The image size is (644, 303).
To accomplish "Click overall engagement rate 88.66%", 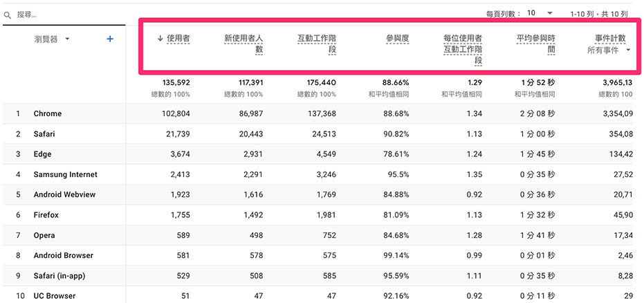I will click(397, 82).
